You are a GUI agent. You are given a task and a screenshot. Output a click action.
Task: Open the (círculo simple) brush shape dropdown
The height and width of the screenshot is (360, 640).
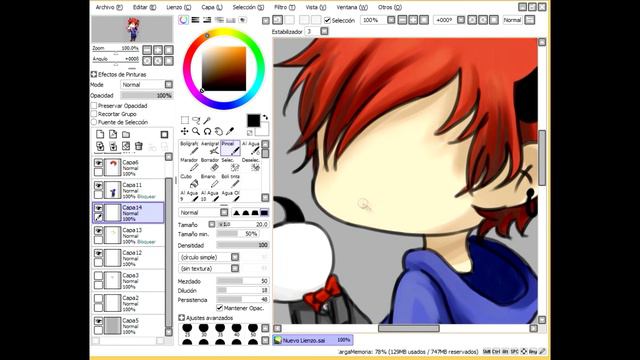tap(235, 257)
